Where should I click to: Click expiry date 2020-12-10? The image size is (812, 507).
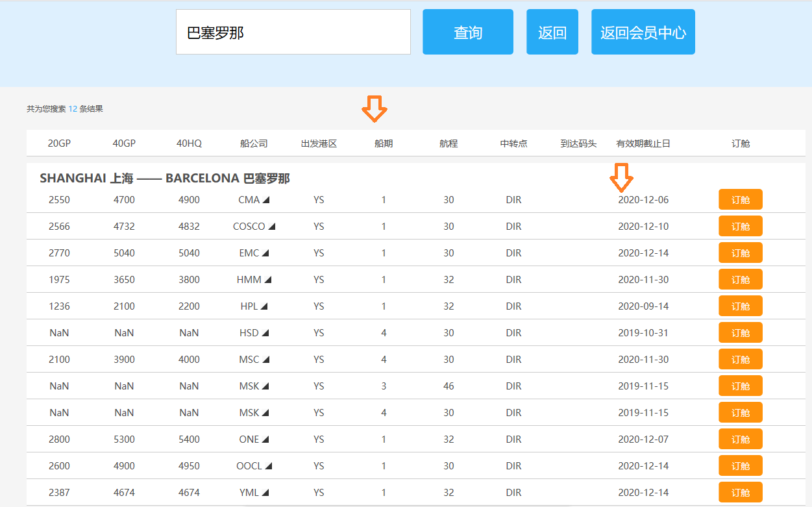(643, 227)
